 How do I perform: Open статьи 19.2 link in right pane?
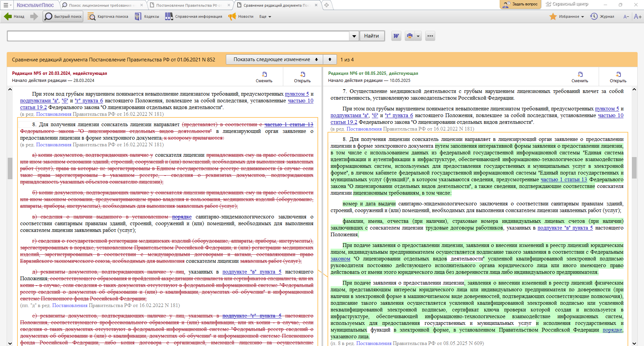[344, 122]
